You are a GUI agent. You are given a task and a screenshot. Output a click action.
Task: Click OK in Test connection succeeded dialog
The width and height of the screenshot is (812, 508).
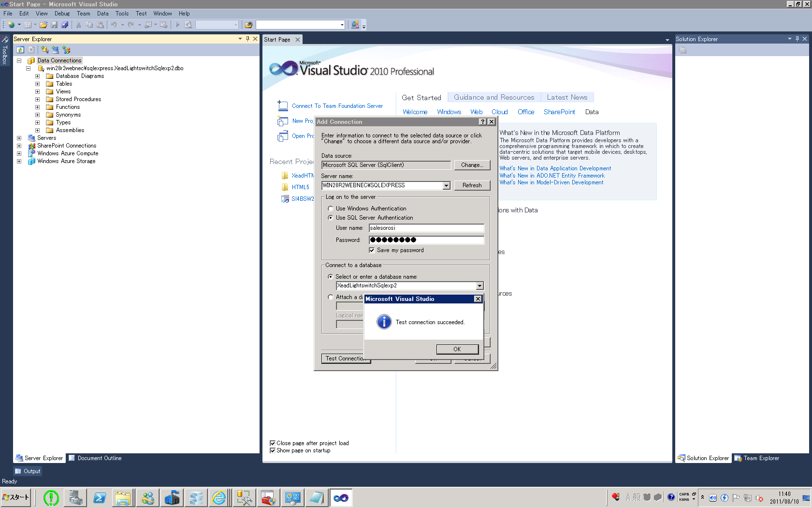pos(457,349)
